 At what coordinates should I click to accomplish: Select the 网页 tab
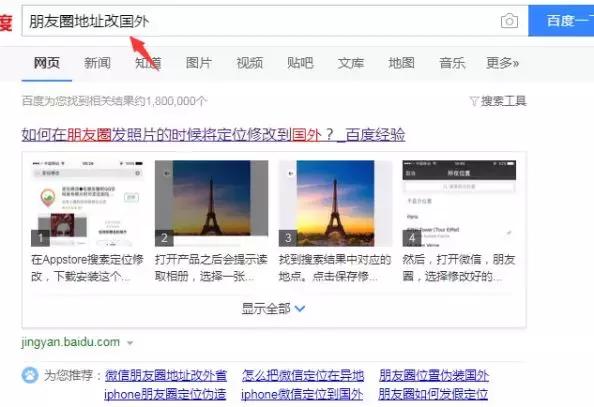(x=47, y=63)
